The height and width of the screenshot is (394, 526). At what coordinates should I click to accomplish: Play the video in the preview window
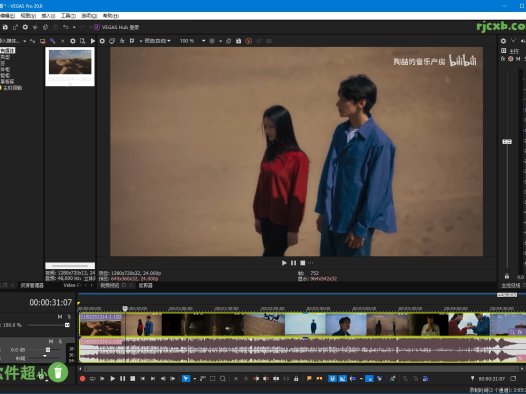pyautogui.click(x=284, y=263)
